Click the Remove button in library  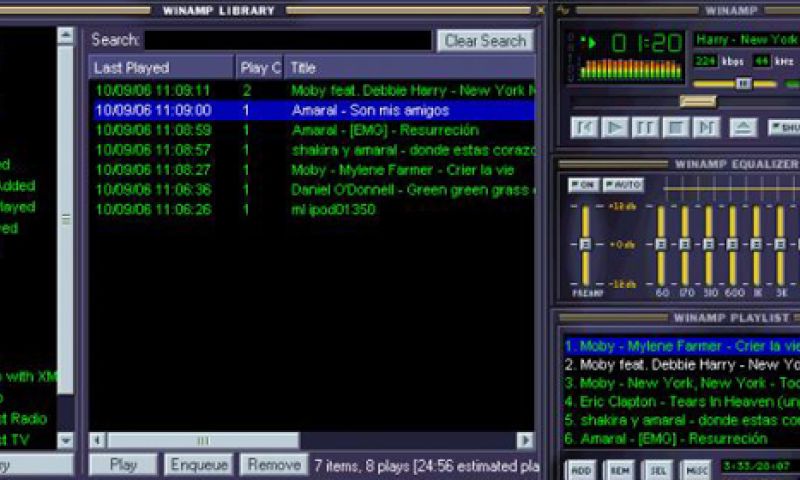[x=274, y=465]
